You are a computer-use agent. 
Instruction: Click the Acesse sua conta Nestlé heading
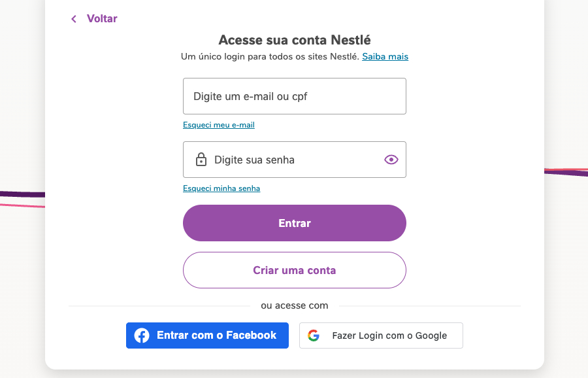click(295, 40)
